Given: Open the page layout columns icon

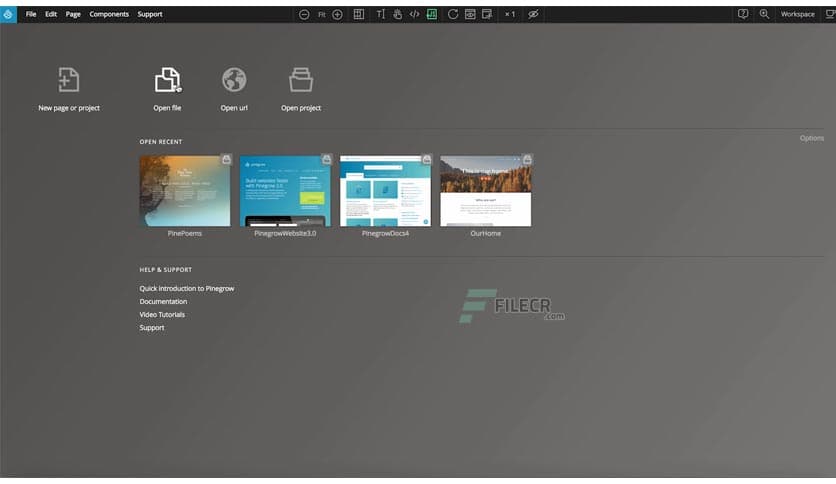Looking at the screenshot, I should pos(359,14).
